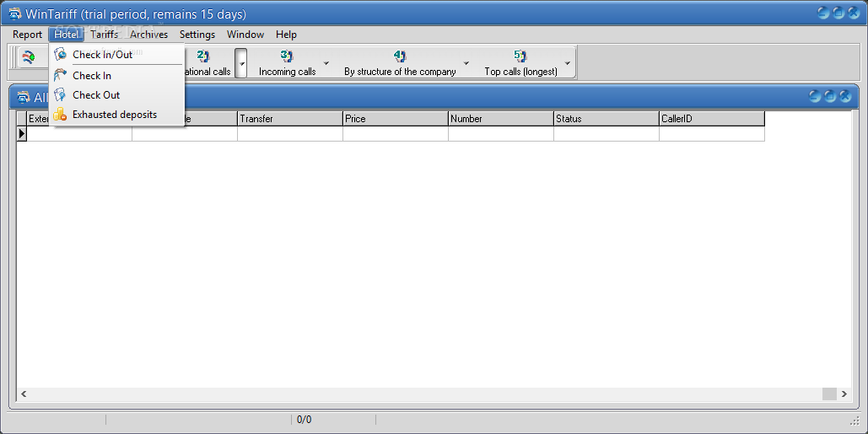Click the Check In/Out clock icon
Viewport: 868px width, 434px height.
61,54
